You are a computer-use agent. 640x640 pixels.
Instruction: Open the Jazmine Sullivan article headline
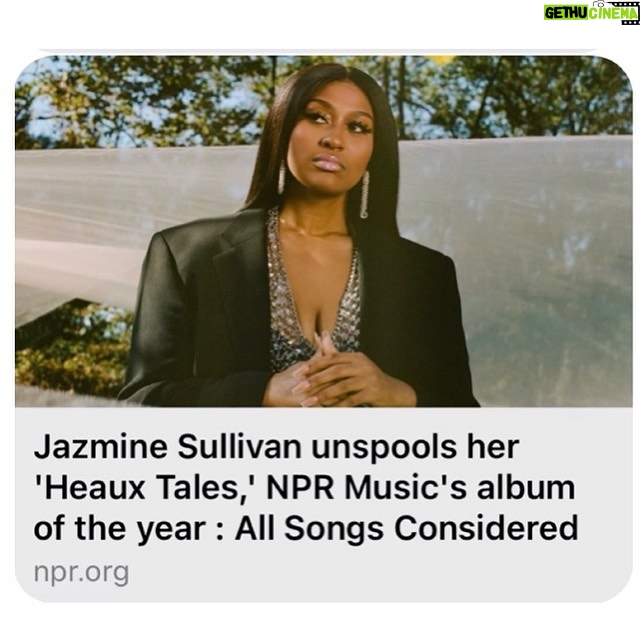(x=306, y=487)
